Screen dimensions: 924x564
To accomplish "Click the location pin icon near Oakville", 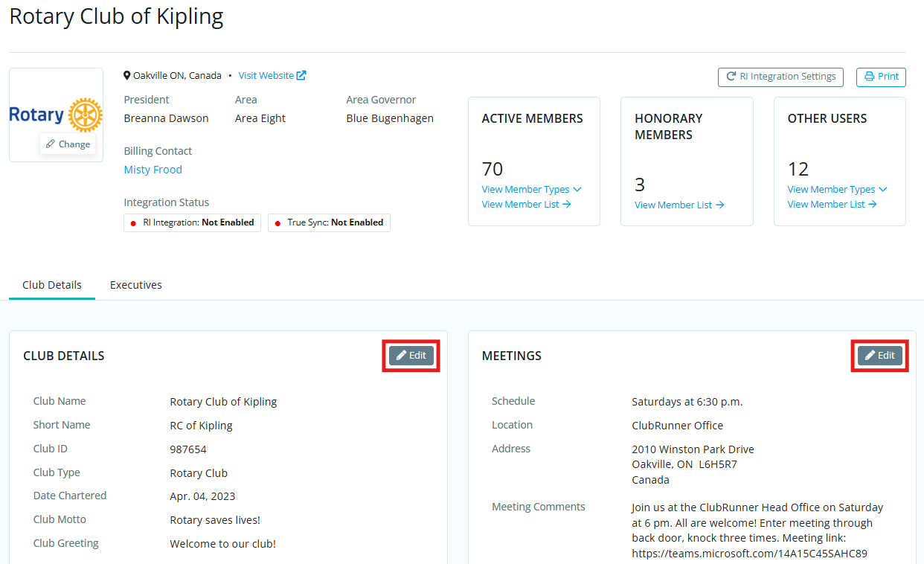I will click(127, 76).
